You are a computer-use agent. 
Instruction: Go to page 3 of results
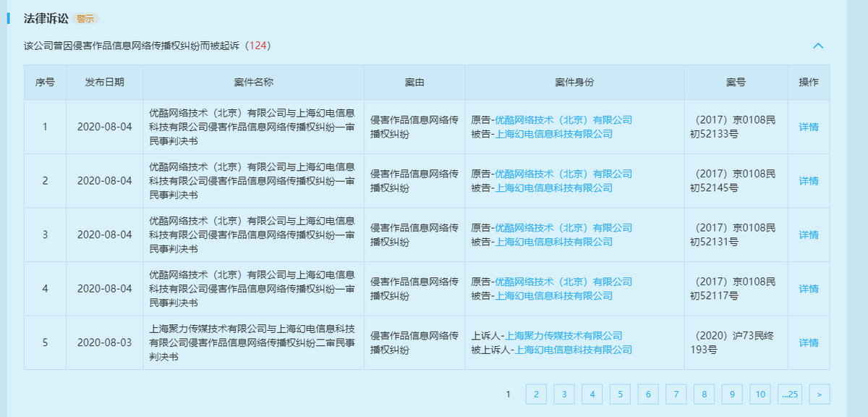click(563, 394)
